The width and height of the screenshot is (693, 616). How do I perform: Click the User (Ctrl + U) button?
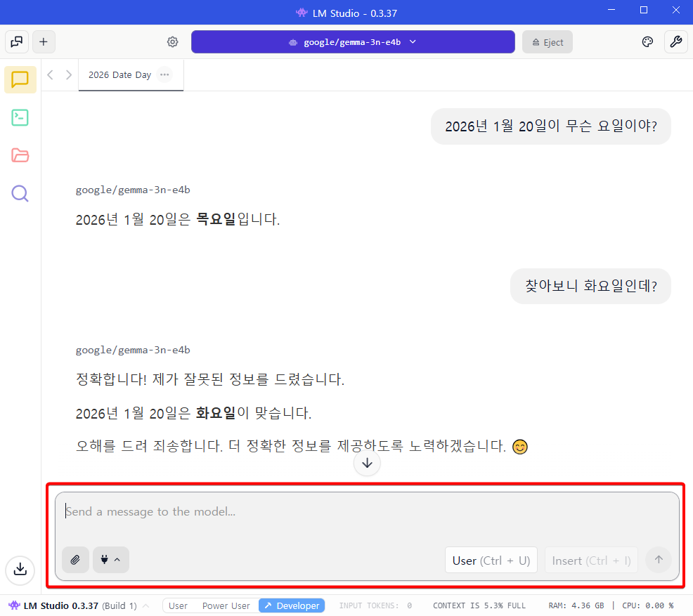pos(491,560)
